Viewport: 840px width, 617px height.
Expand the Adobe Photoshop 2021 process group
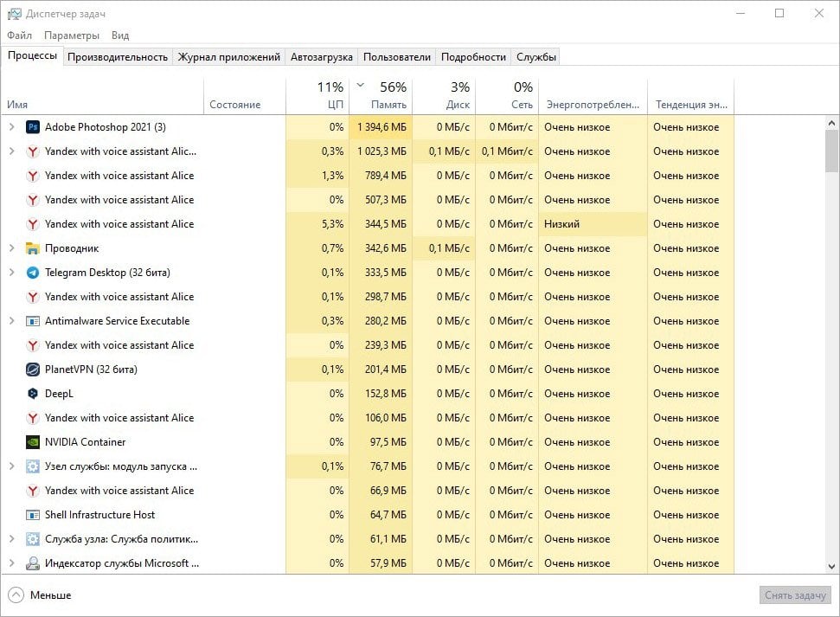pyautogui.click(x=11, y=127)
